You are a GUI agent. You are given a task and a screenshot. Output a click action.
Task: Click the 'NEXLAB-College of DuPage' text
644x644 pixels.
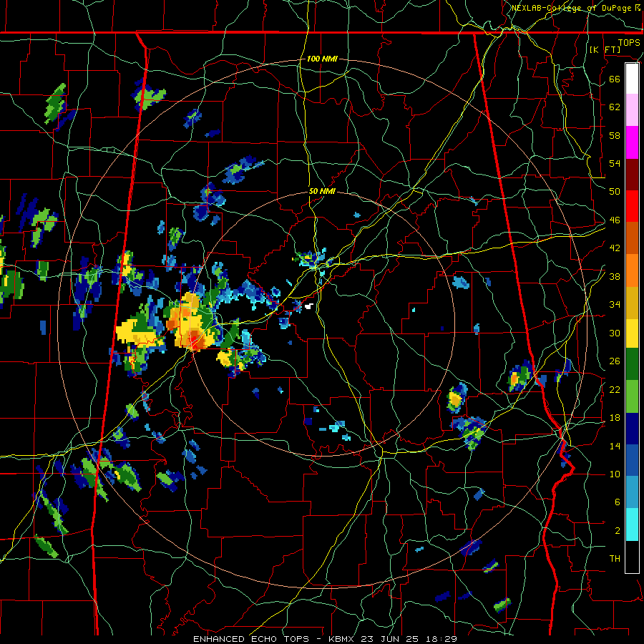click(x=571, y=8)
